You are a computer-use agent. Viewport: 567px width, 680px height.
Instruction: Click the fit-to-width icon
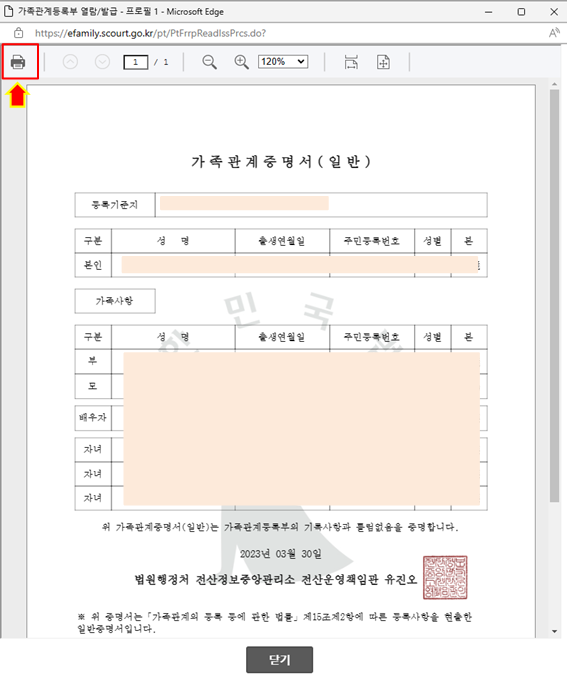[351, 62]
